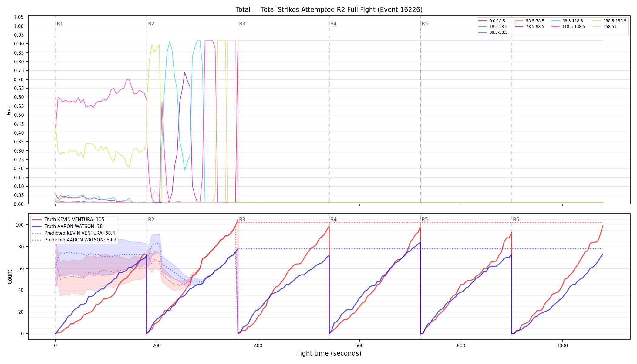Screen dimensions: 637x364
Task: Click the 0.0-18.5 legend entry
Action: 492,21
